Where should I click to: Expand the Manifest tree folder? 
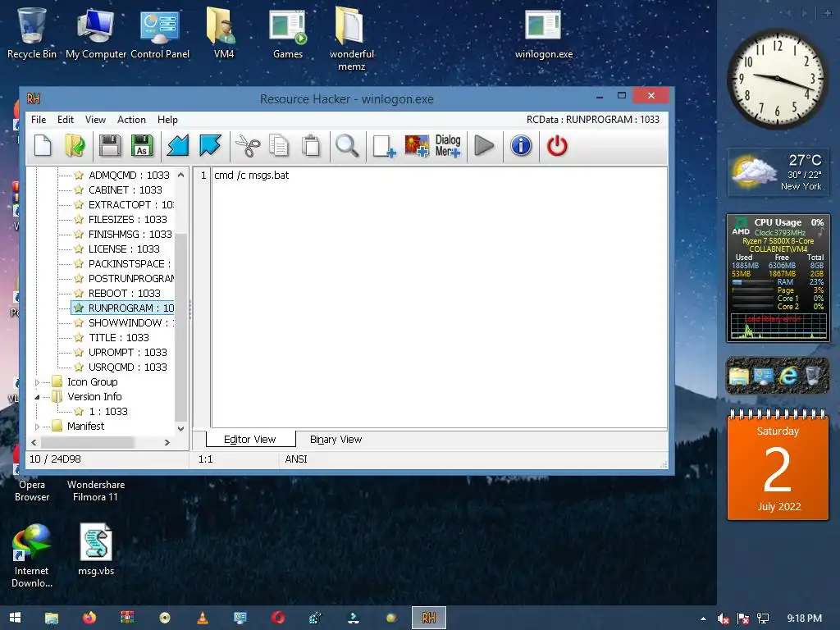37,427
